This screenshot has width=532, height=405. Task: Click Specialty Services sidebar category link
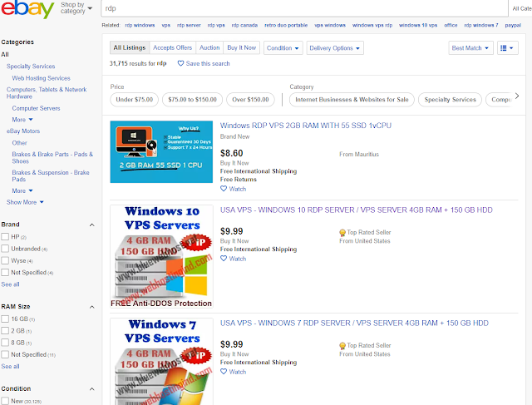[x=31, y=67]
